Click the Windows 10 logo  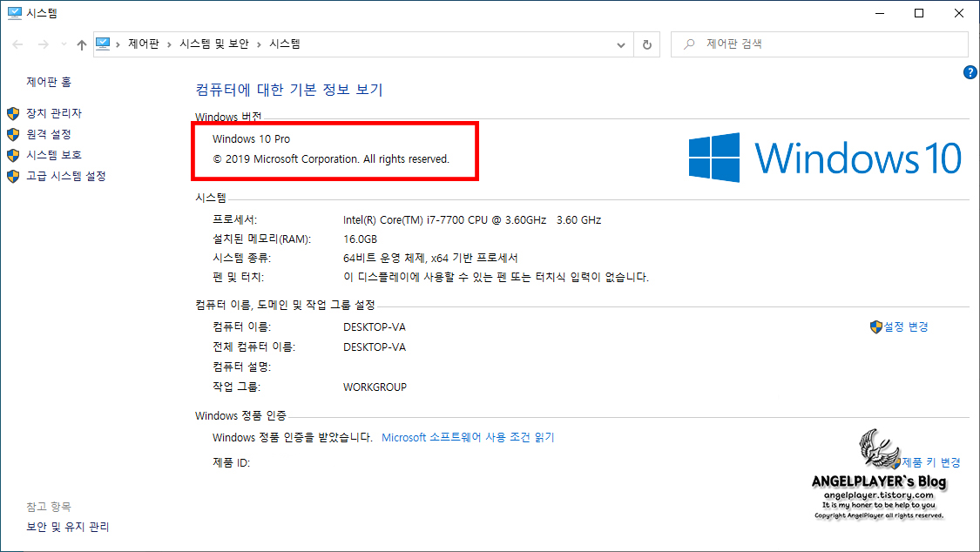[825, 158]
